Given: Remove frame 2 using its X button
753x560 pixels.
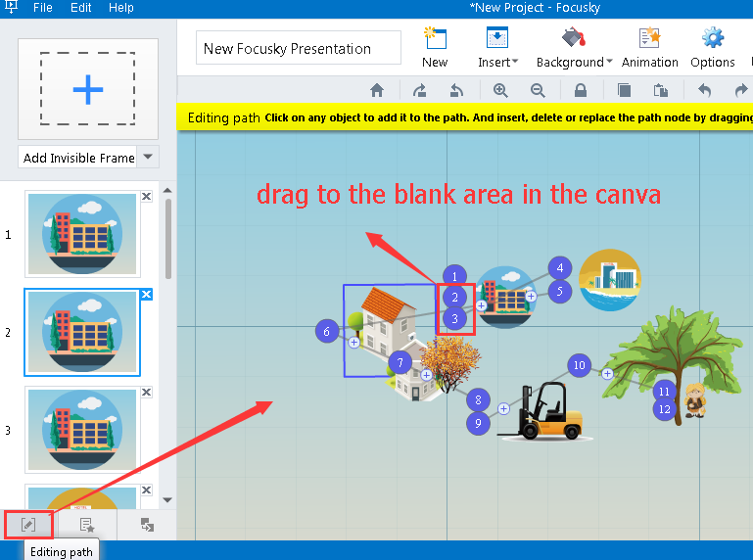Looking at the screenshot, I should [146, 295].
